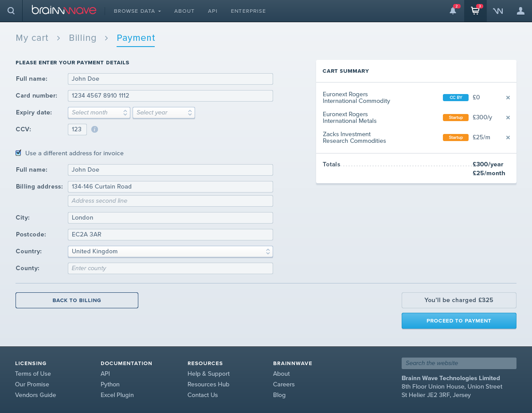
Task: Focus the Enter county field
Action: click(x=170, y=268)
